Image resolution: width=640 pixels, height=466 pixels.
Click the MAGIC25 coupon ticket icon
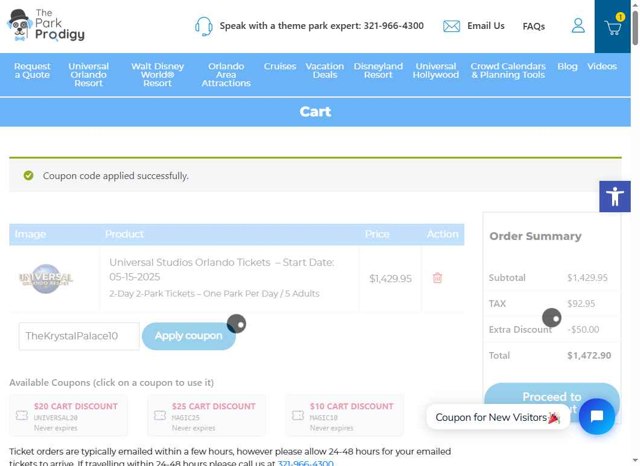click(160, 415)
